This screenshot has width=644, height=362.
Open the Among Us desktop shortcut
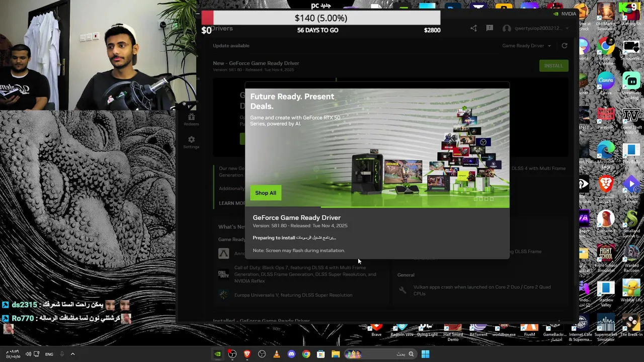[x=631, y=15]
